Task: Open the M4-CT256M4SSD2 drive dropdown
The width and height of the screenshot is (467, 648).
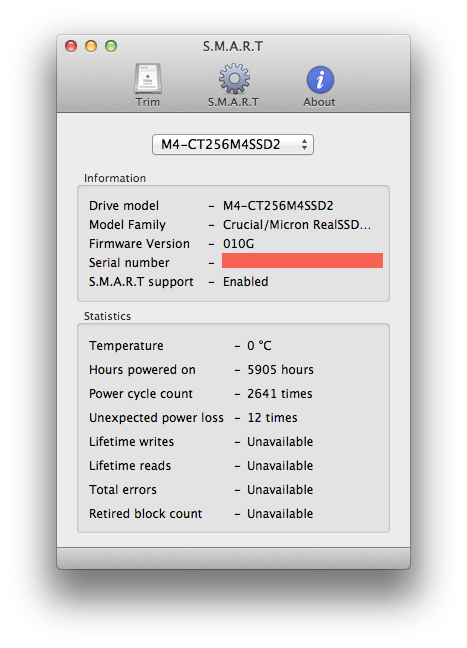Action: click(233, 144)
